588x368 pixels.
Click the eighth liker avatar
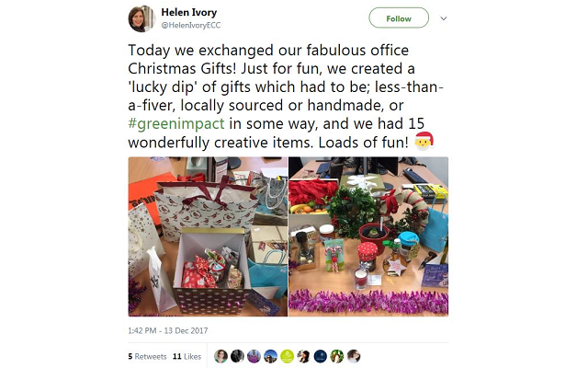[337, 356]
